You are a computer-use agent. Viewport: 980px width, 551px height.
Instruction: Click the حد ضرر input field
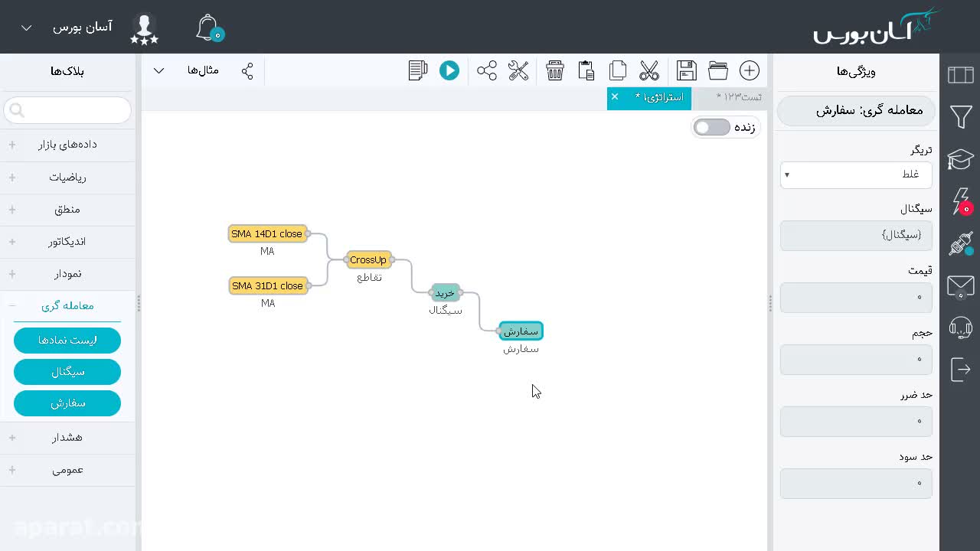[856, 422]
